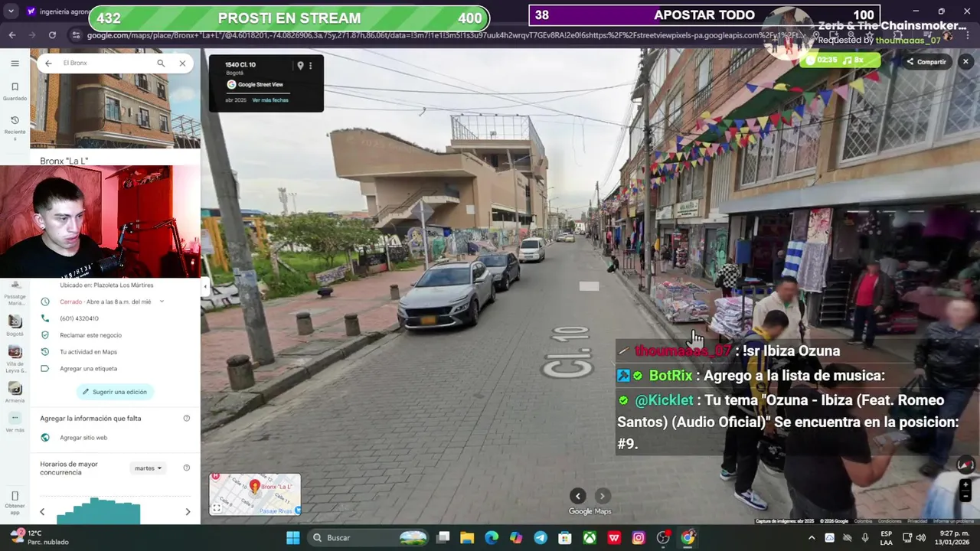The width and height of the screenshot is (980, 551).
Task: Go back in the browser
Action: pyautogui.click(x=11, y=35)
